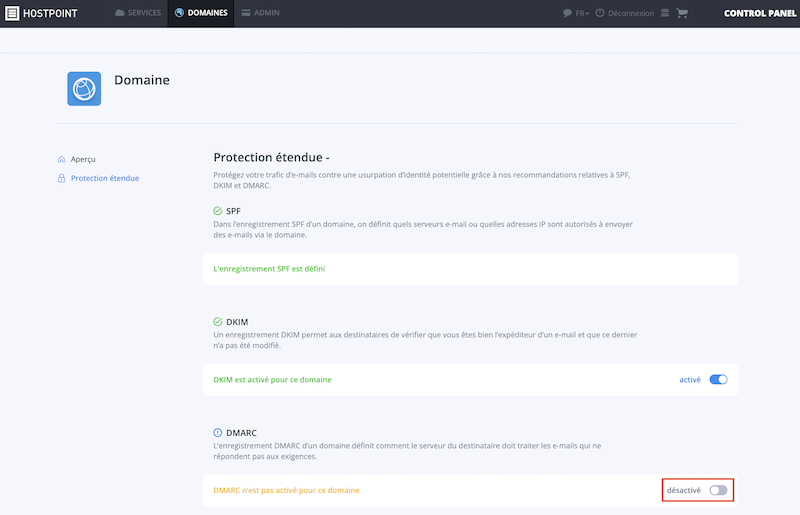Click the info icon beside DMARC

218,432
